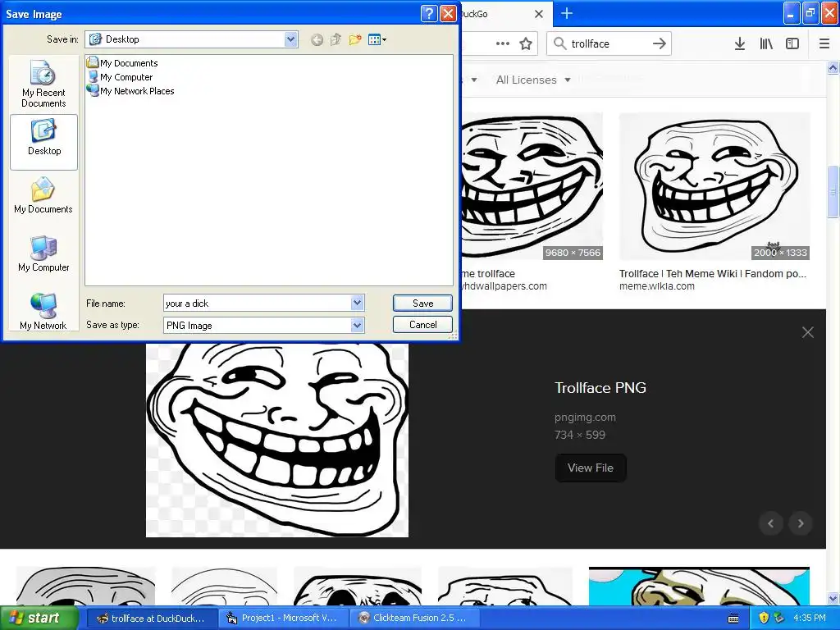Select Desktop in the places bar
Viewport: 840px width, 630px height.
43,142
